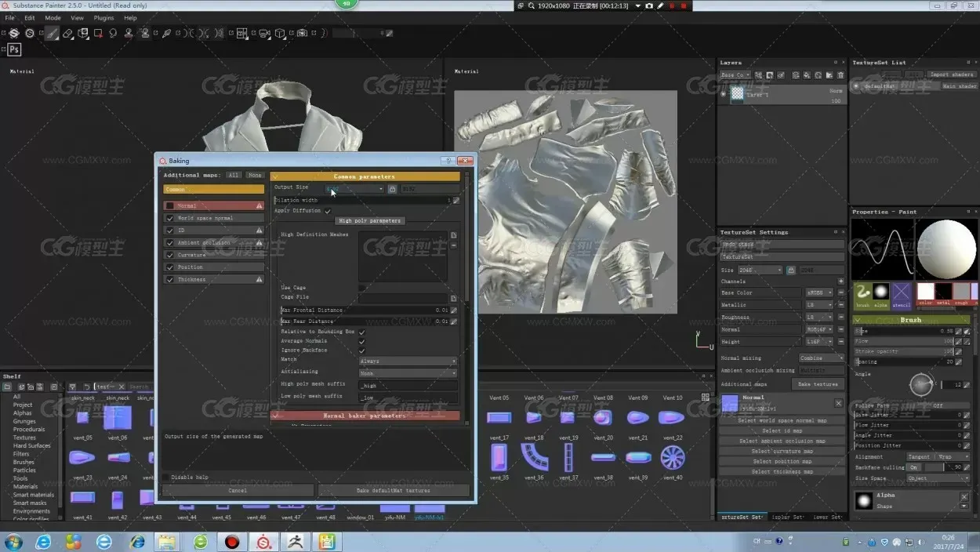Uncheck the Curvature map checkbox

[x=169, y=255]
